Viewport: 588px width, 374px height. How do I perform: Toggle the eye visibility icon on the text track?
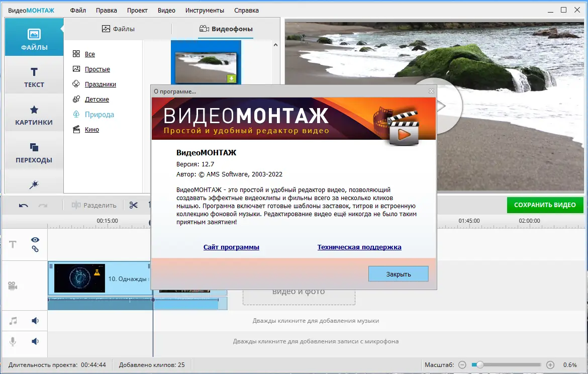(x=35, y=240)
